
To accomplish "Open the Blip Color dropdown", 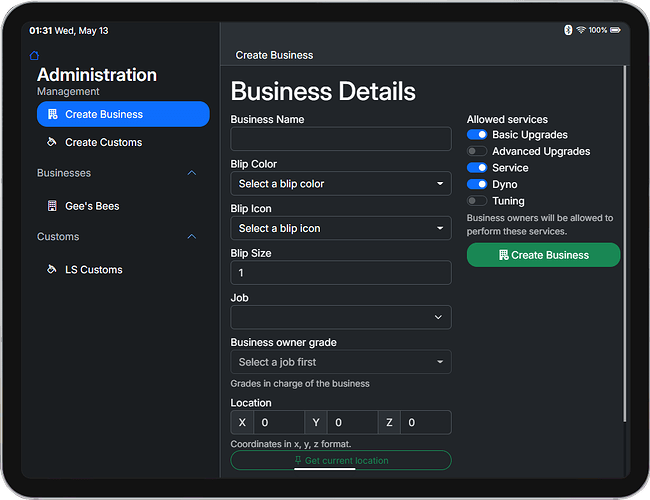I will (341, 184).
